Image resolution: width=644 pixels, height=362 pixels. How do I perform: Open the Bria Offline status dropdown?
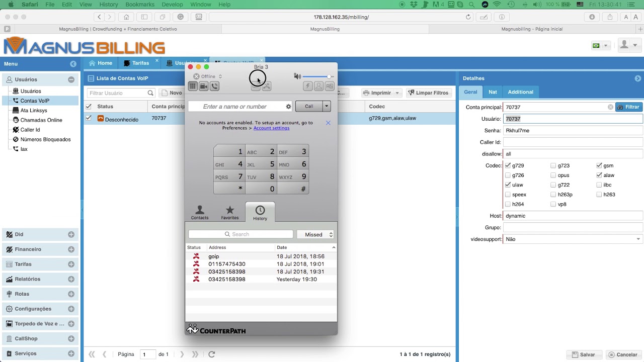coord(207,76)
